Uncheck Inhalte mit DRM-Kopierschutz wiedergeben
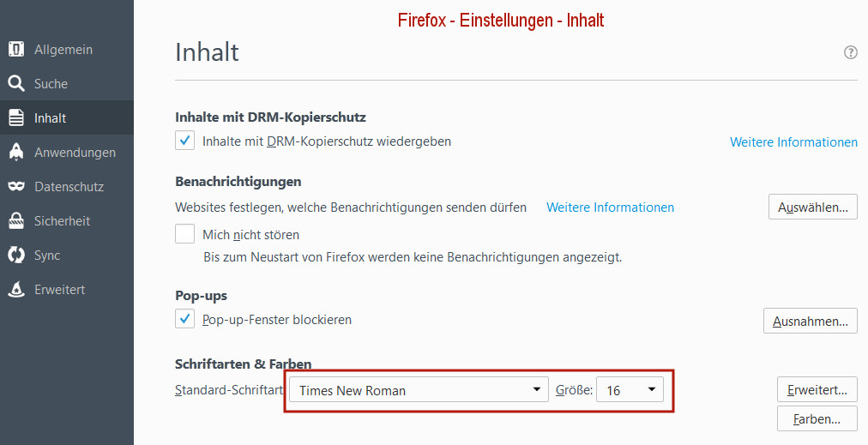The width and height of the screenshot is (868, 445). 184,141
